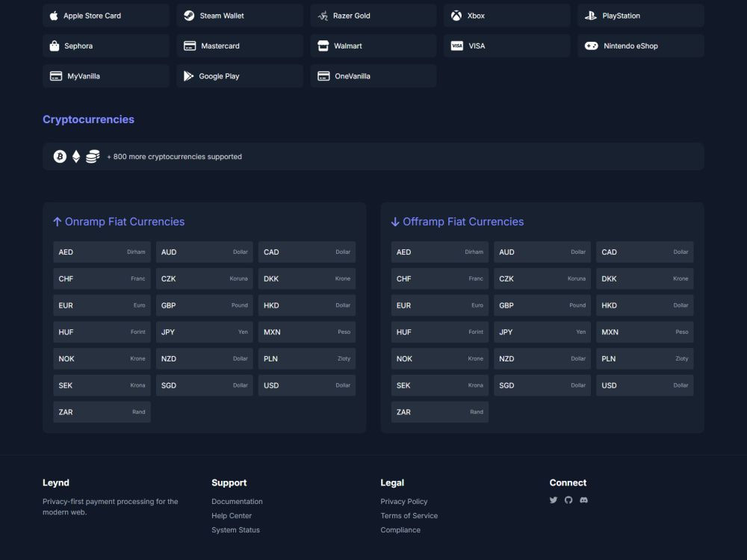Select JPY Yen under Onramp Fiat Currencies
This screenshot has width=747, height=560.
tap(205, 332)
